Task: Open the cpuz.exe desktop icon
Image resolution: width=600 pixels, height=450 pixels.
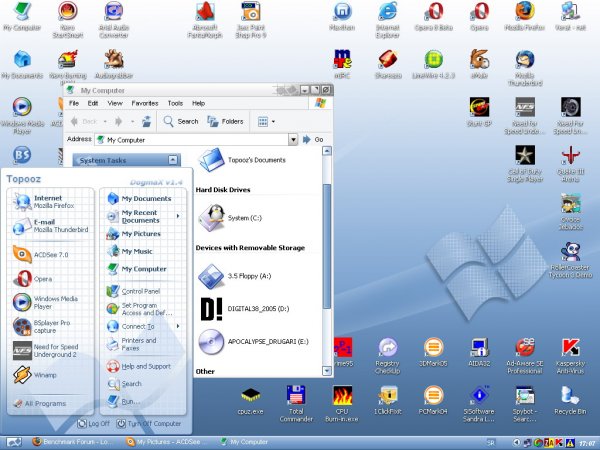Action: tap(251, 401)
